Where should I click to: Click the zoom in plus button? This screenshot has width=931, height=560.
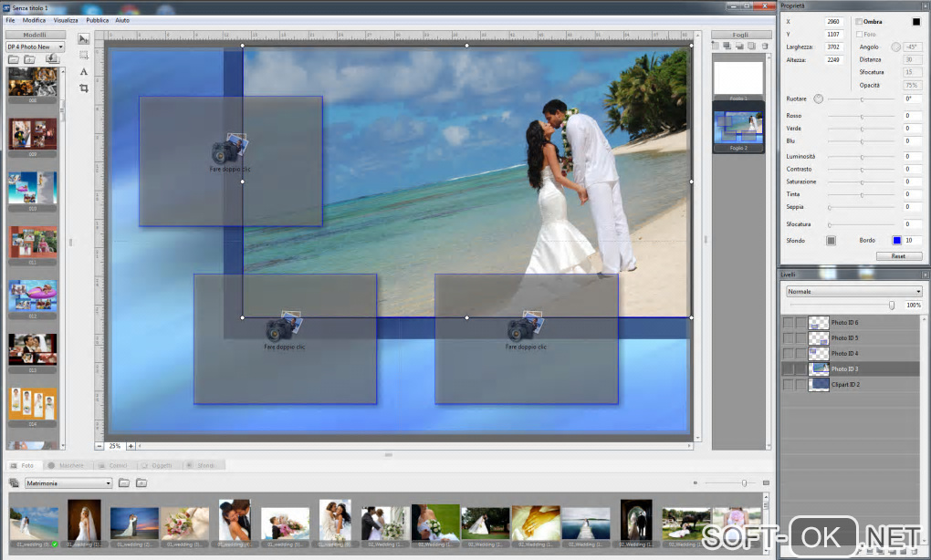pyautogui.click(x=131, y=446)
